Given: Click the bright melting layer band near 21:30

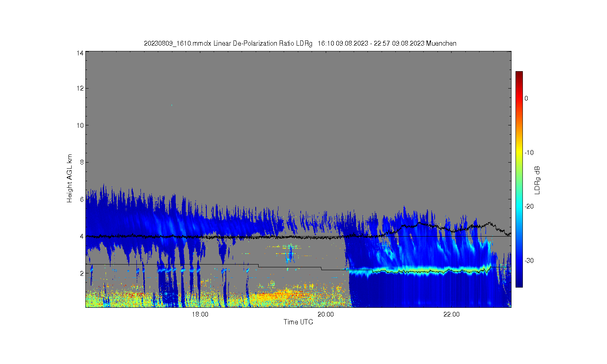Looking at the screenshot, I should coord(420,270).
